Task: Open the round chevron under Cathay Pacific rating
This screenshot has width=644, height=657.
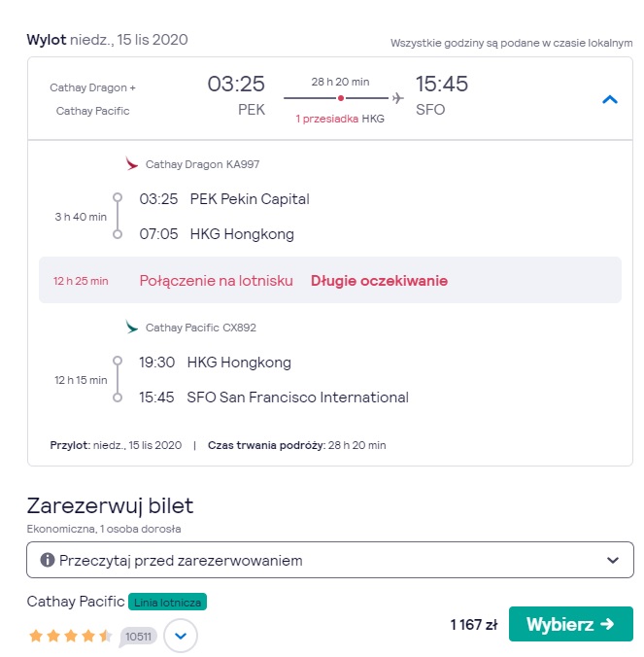Action: click(181, 636)
